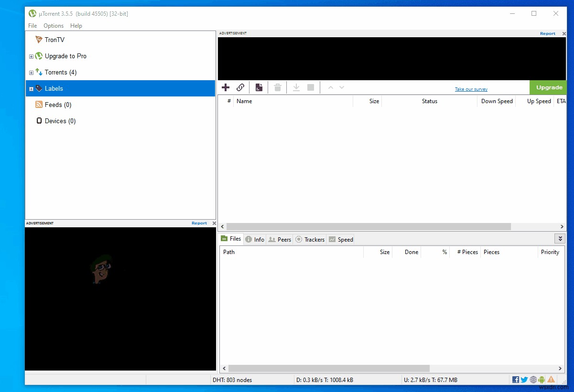The image size is (574, 392).
Task: Click files pane scrollbar right arrow
Action: pos(561,369)
